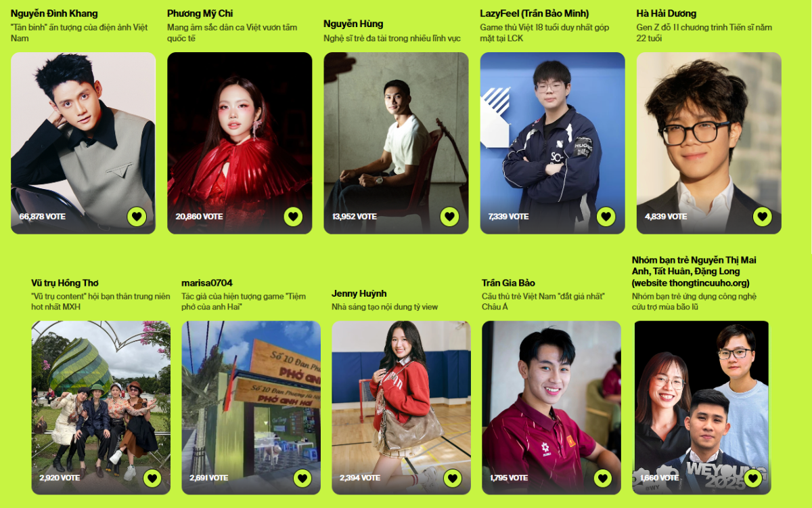Click the Hà Hải Dương title

pos(667,14)
